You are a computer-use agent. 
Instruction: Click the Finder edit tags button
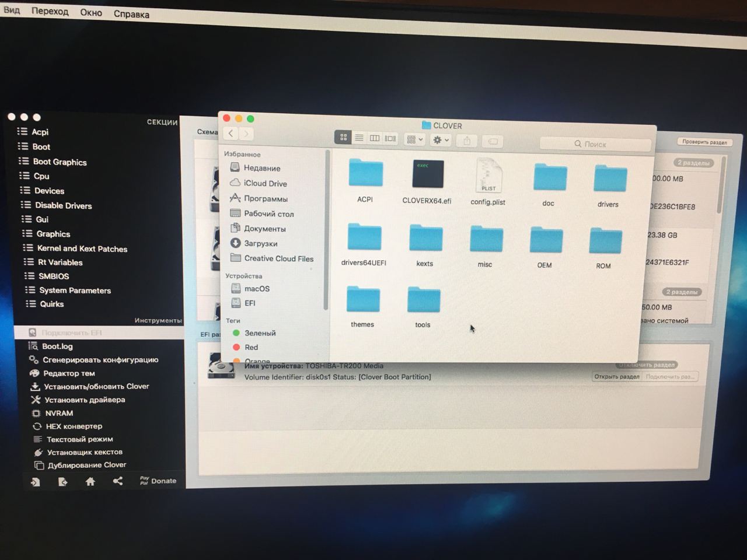pos(493,141)
